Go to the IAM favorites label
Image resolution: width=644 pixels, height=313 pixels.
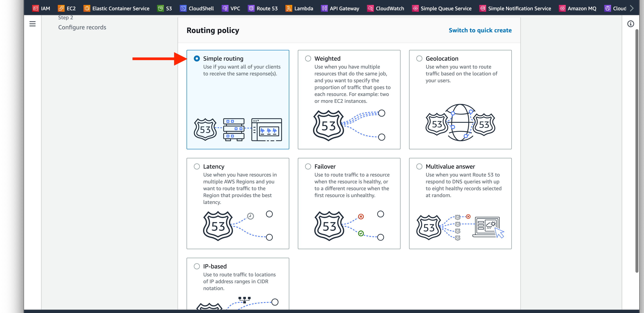(46, 9)
